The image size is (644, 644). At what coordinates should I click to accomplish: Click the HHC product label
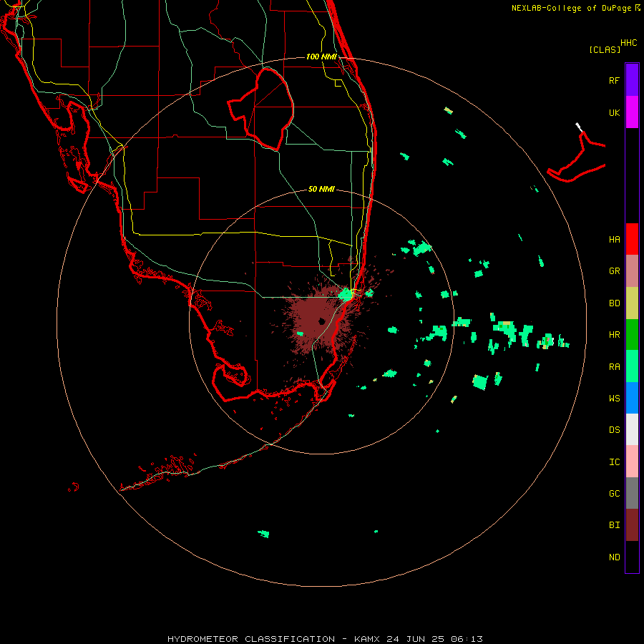pos(629,42)
